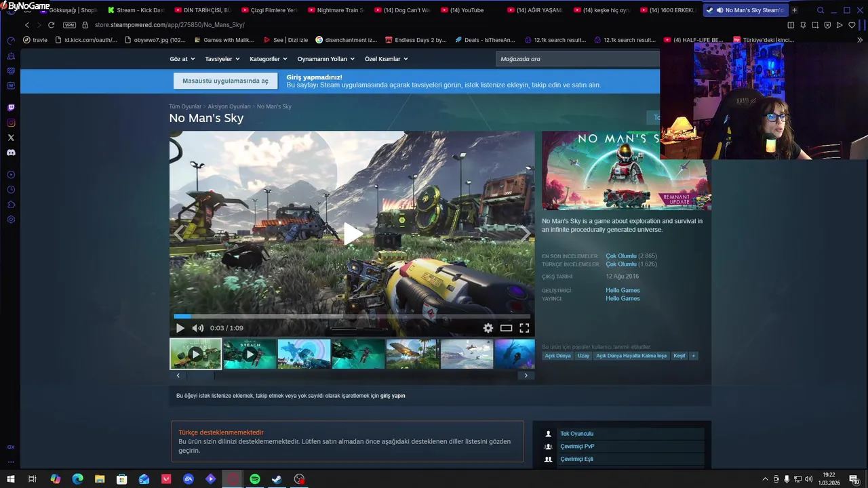Open the Hello Games publisher link

[623, 298]
